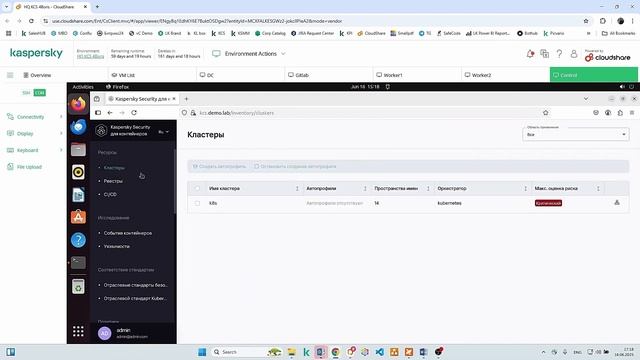Reload the inner Firefox page

pos(134,113)
